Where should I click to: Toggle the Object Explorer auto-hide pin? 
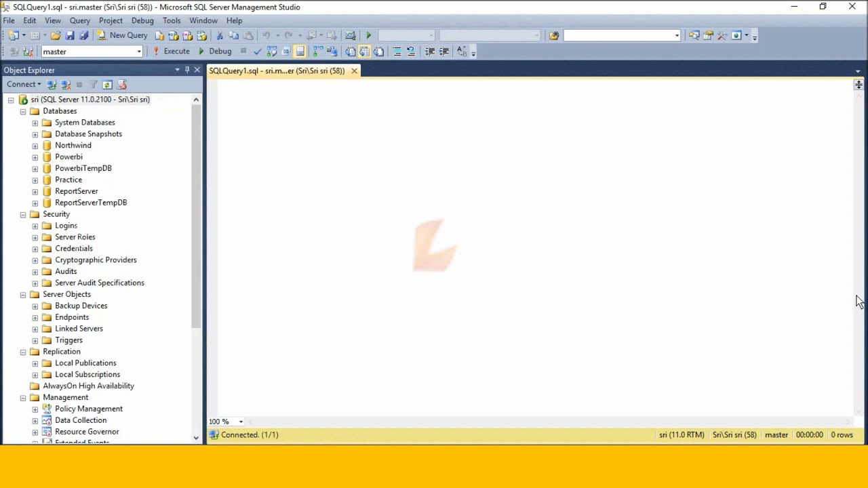[187, 70]
